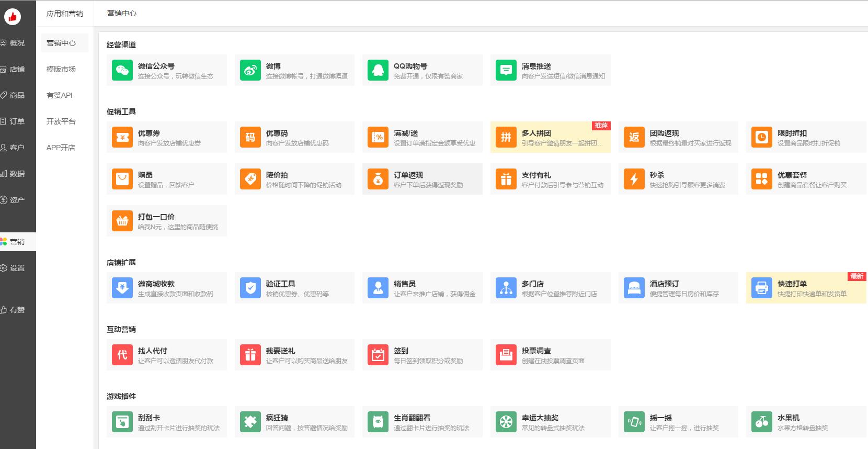
Task: Open the 消息推送 message push card
Action: coord(550,70)
